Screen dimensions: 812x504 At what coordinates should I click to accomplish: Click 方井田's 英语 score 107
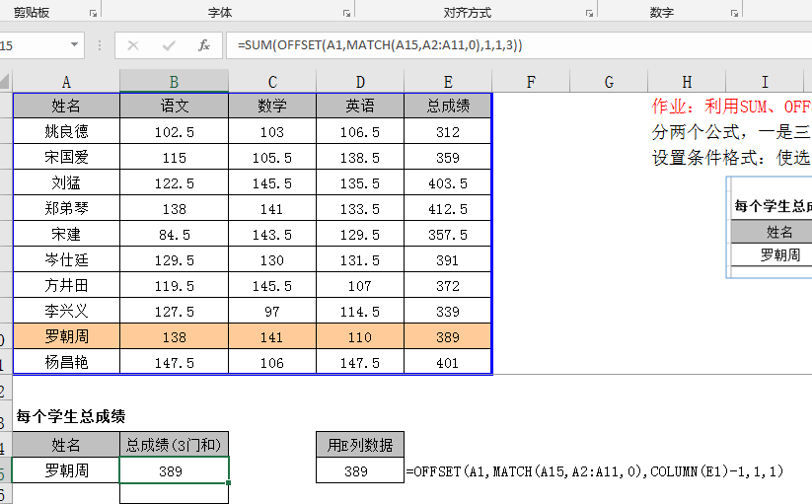[360, 285]
